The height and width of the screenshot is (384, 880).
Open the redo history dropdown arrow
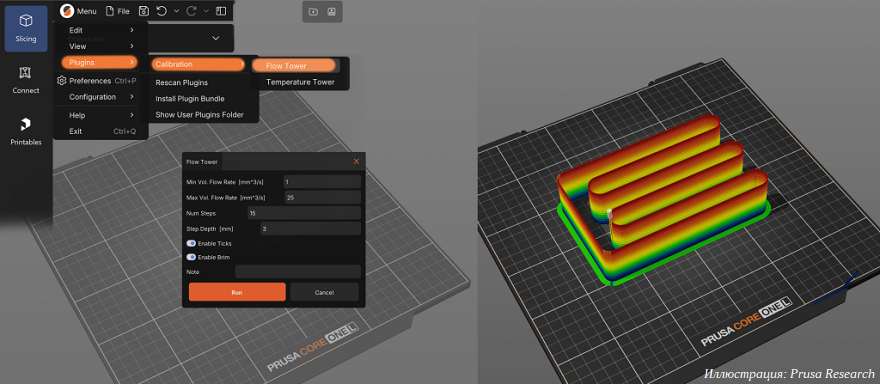[x=206, y=11]
